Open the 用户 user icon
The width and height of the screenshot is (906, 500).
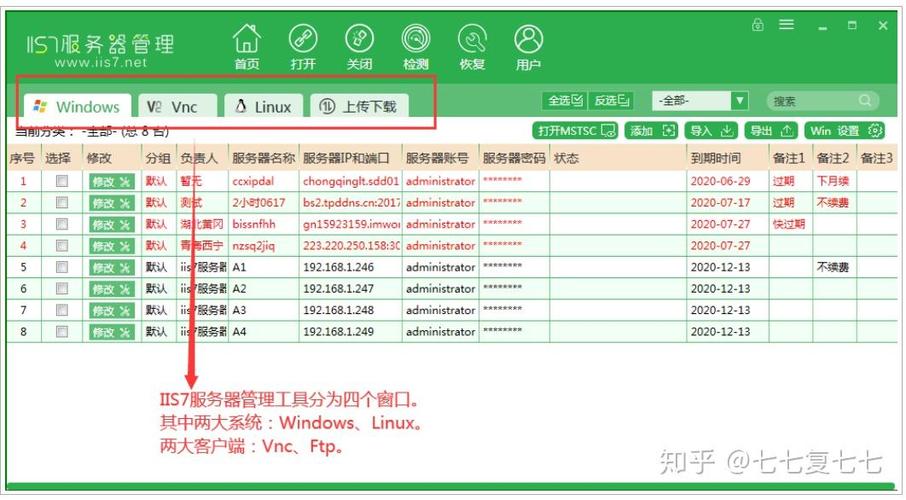(528, 46)
